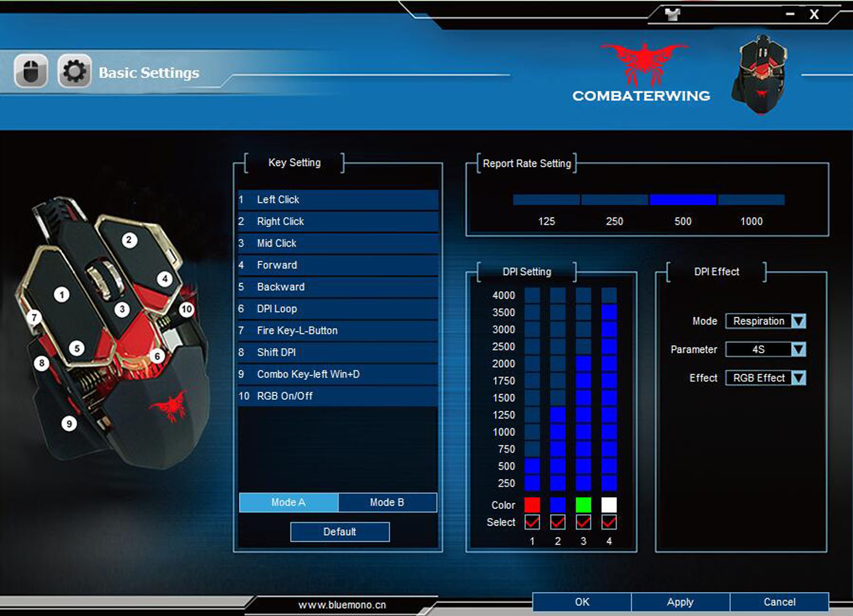Select button marker 4 on mouse diagram
The image size is (853, 616).
click(165, 279)
